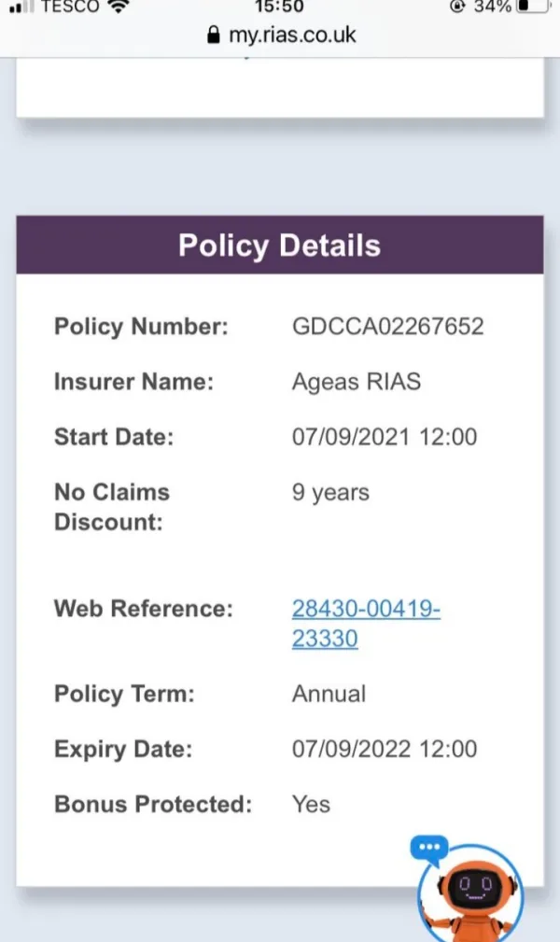Screen dimensions: 560x942
Task: Tap the blue chat speech bubble
Action: click(x=428, y=848)
